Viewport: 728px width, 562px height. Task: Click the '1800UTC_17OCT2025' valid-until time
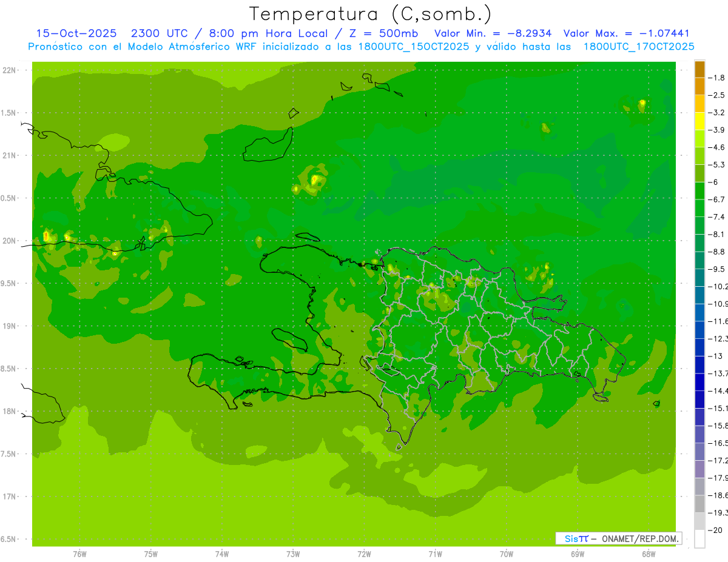639,47
